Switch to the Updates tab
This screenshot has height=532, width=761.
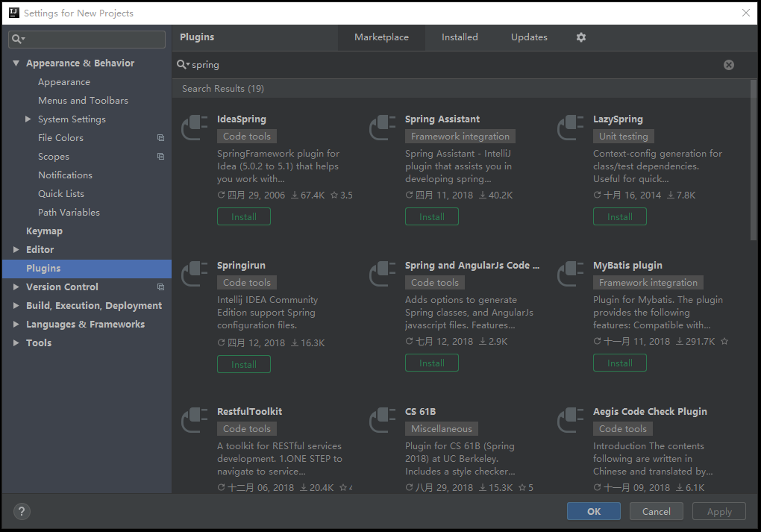tap(529, 37)
